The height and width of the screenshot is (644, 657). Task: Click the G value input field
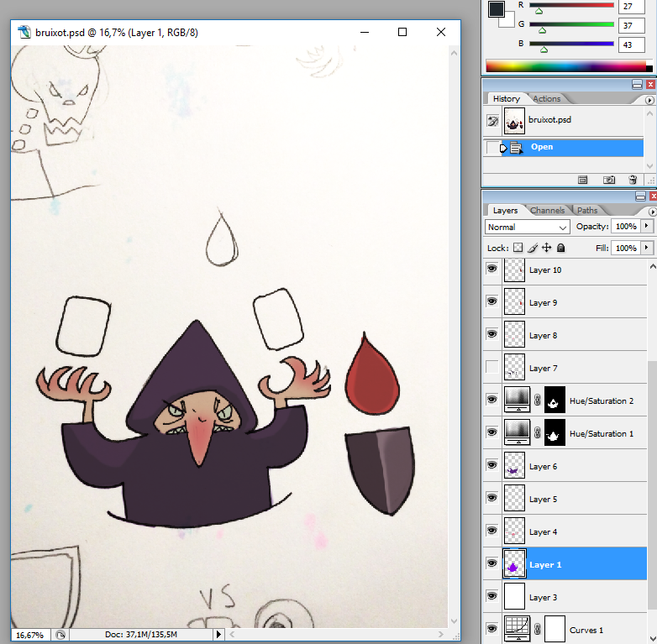pyautogui.click(x=632, y=25)
